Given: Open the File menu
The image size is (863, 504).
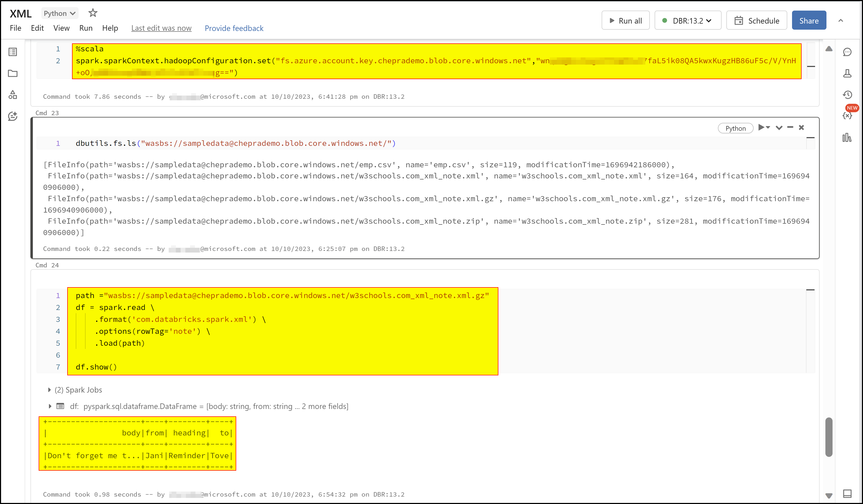Looking at the screenshot, I should click(x=15, y=28).
